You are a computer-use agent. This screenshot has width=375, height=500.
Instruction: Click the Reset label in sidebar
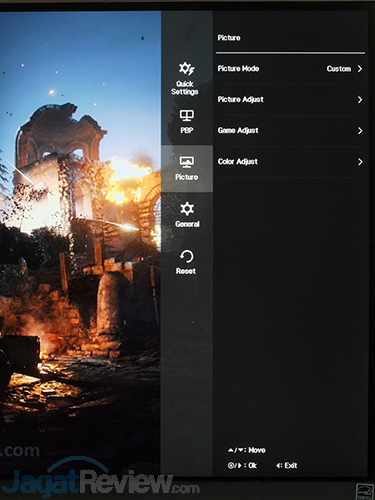pyautogui.click(x=186, y=271)
